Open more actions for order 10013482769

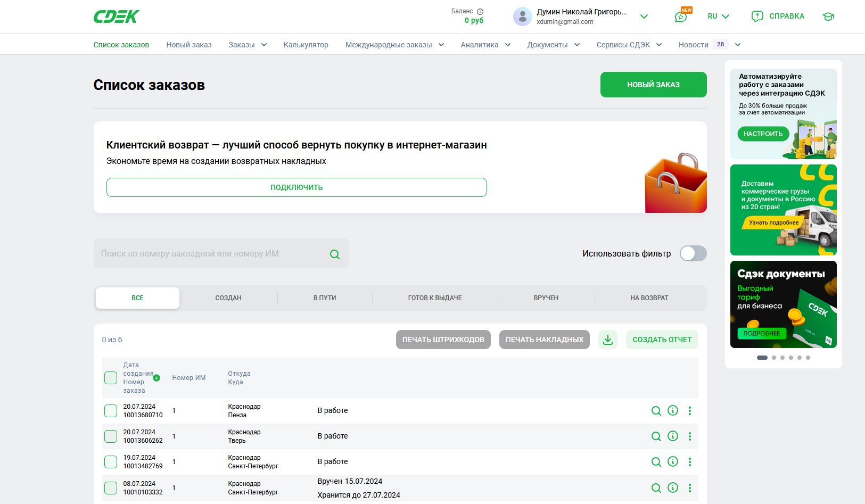point(690,462)
